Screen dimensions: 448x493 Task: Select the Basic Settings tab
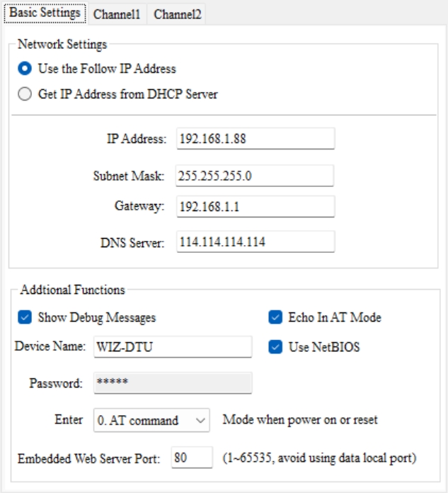coord(44,13)
